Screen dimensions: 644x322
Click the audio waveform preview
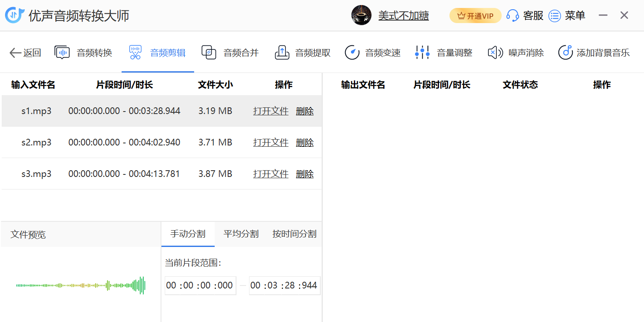80,286
